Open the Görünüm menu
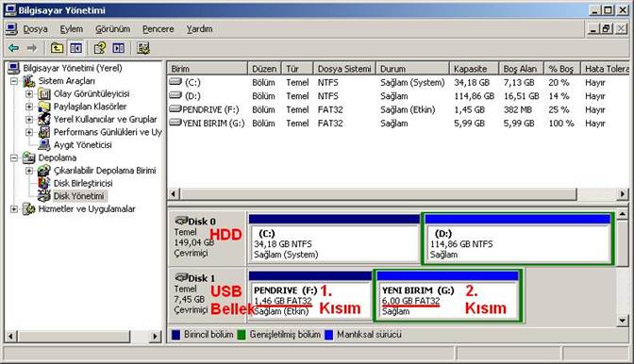The image size is (634, 364). [x=113, y=29]
